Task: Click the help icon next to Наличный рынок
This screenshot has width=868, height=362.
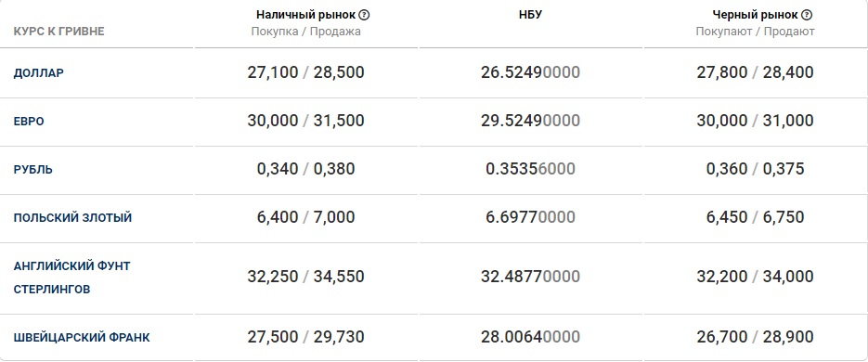Action: (x=364, y=15)
